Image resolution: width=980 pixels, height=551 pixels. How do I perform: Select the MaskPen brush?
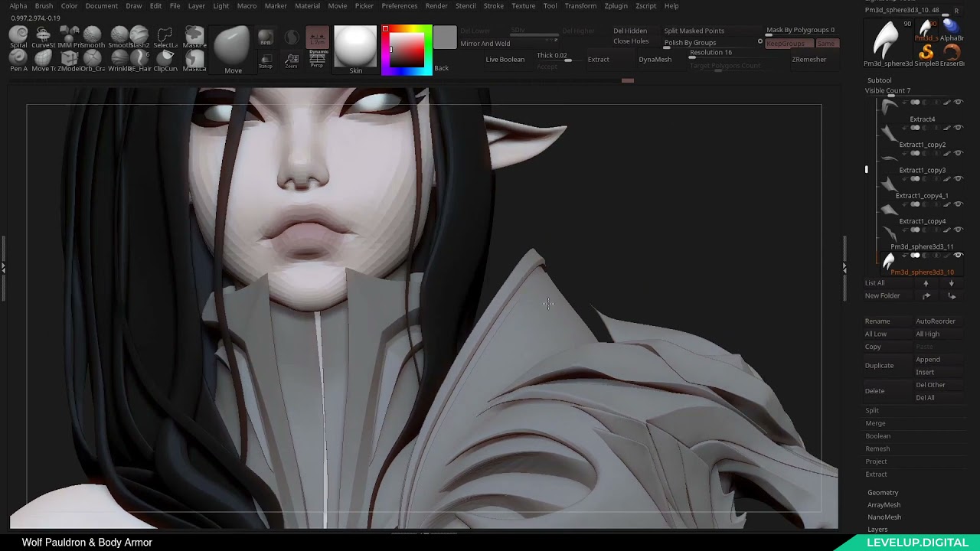(x=194, y=36)
